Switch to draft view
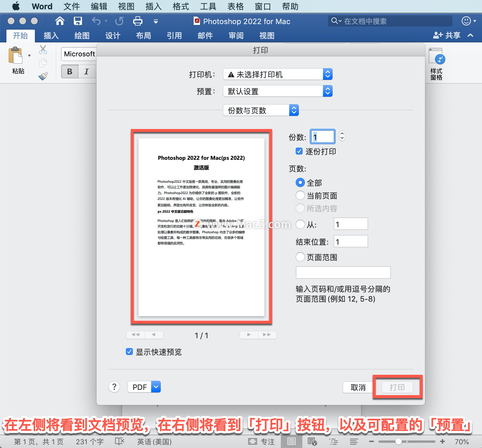This screenshot has width=482, height=448. tap(354, 442)
